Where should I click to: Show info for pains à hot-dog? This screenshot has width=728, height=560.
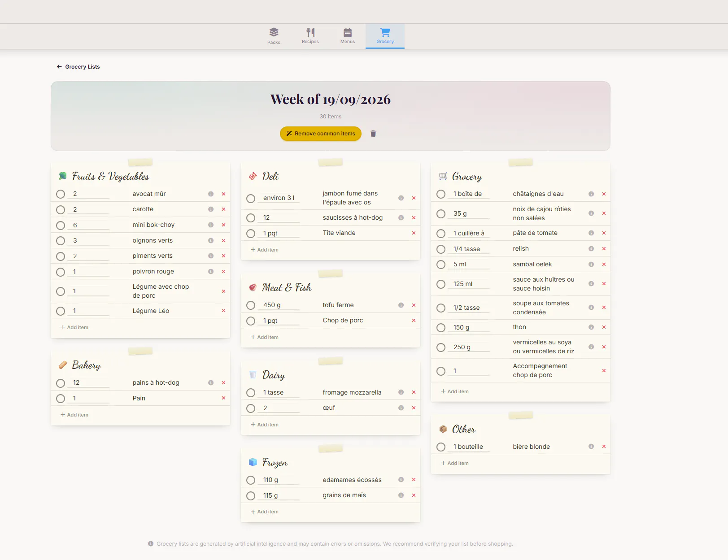pos(211,383)
